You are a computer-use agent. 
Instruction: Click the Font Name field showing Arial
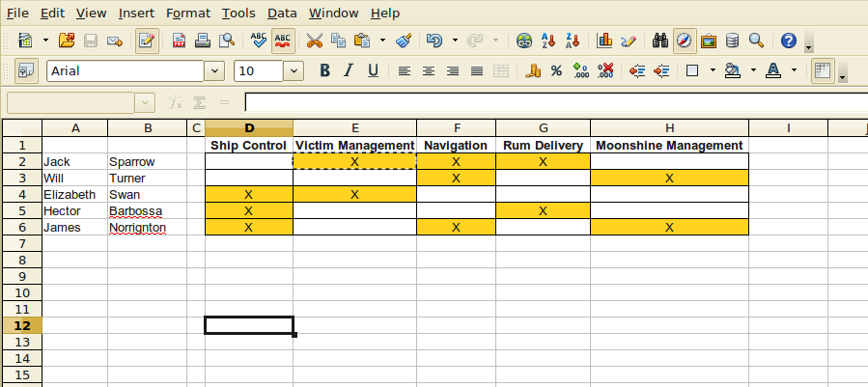pos(126,70)
